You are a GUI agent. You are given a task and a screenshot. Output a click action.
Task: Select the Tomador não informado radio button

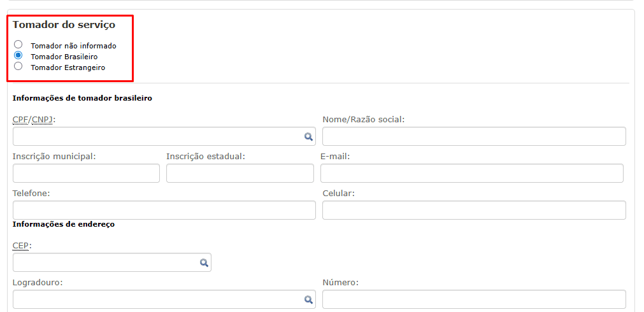pos(18,45)
